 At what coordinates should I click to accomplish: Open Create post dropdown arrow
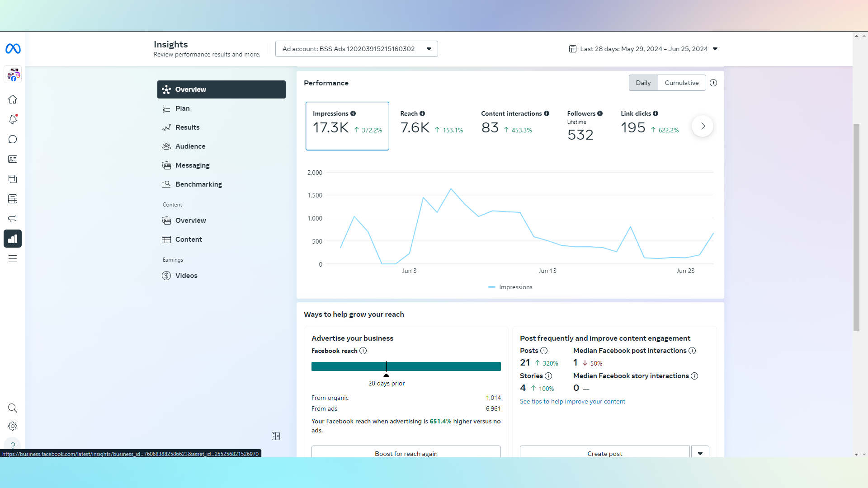point(700,453)
